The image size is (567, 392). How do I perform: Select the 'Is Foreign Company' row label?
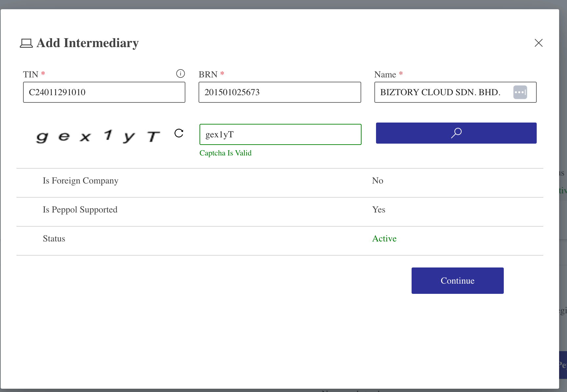point(81,181)
